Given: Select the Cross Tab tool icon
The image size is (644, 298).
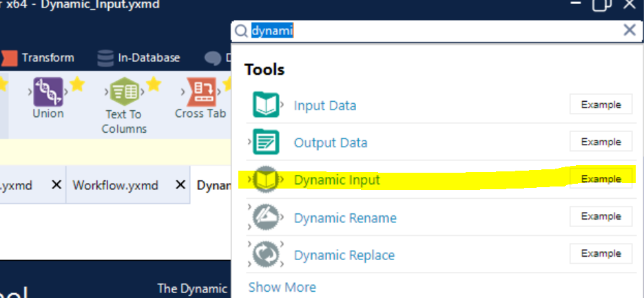Looking at the screenshot, I should [x=202, y=92].
